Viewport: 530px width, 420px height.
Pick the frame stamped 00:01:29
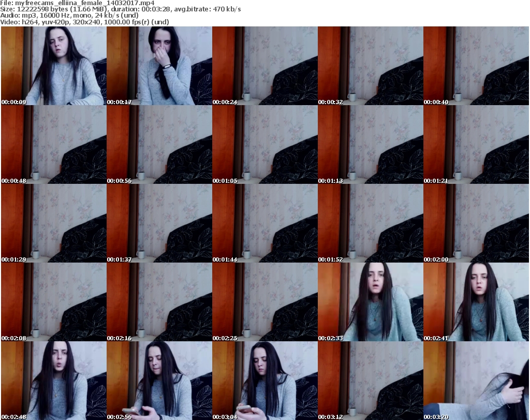pos(54,223)
